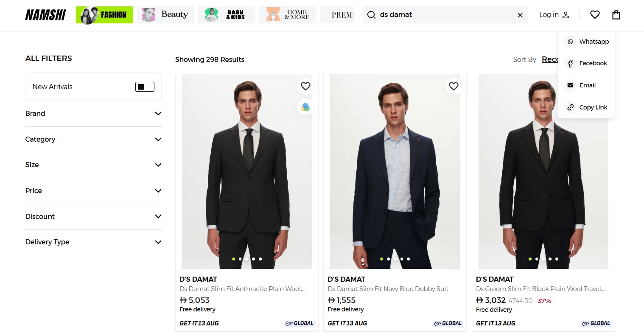
Task: Clear the search field with X icon
Action: pyautogui.click(x=520, y=15)
